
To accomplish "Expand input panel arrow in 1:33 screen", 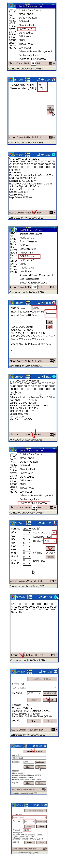I will click(x=56, y=581).
